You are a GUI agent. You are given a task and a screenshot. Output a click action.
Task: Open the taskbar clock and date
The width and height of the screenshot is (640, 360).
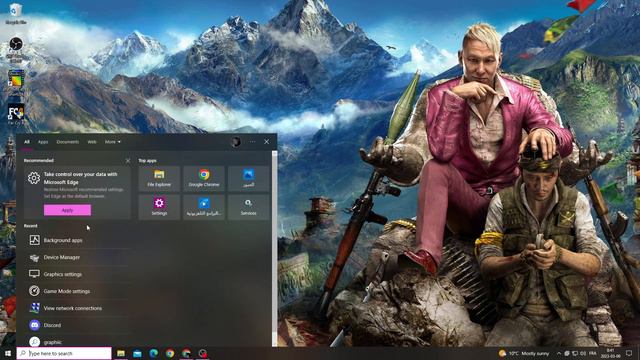610,353
